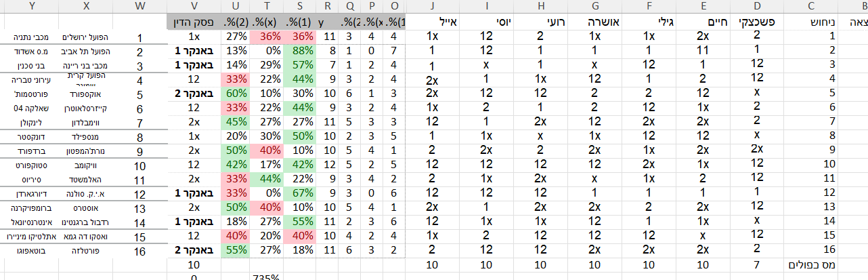This screenshot has width=868, height=280.
Task: Select the 'אינטרנסיונאל' team cell
Action: point(29,221)
